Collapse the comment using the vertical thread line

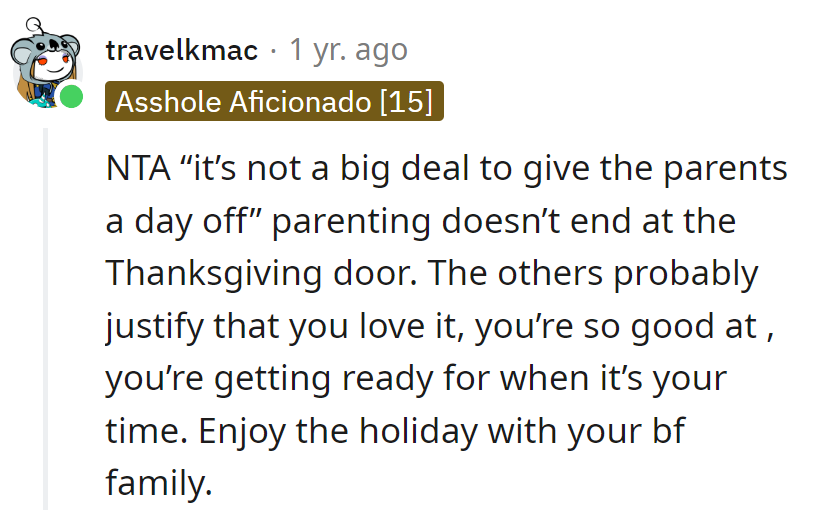pos(44,320)
